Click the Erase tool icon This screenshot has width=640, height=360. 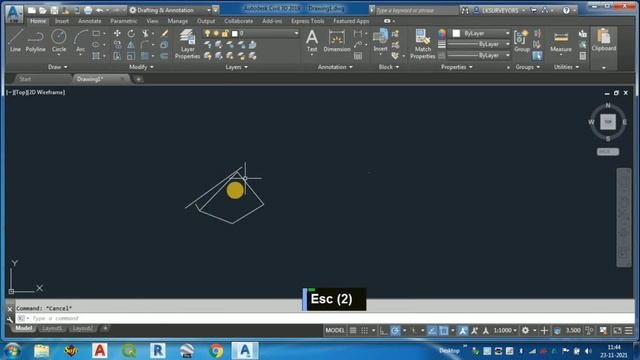click(x=164, y=33)
